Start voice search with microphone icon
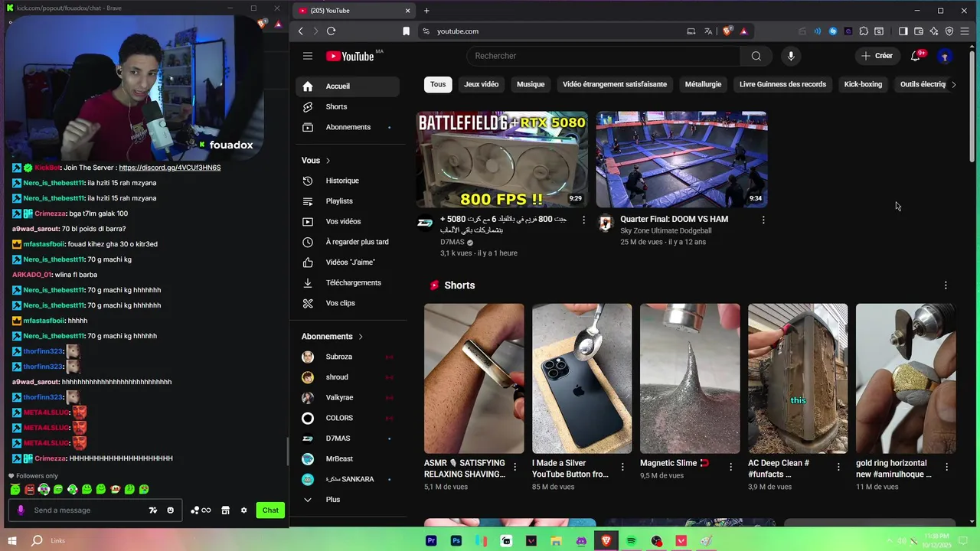Screen dimensions: 980x551 pos(791,56)
